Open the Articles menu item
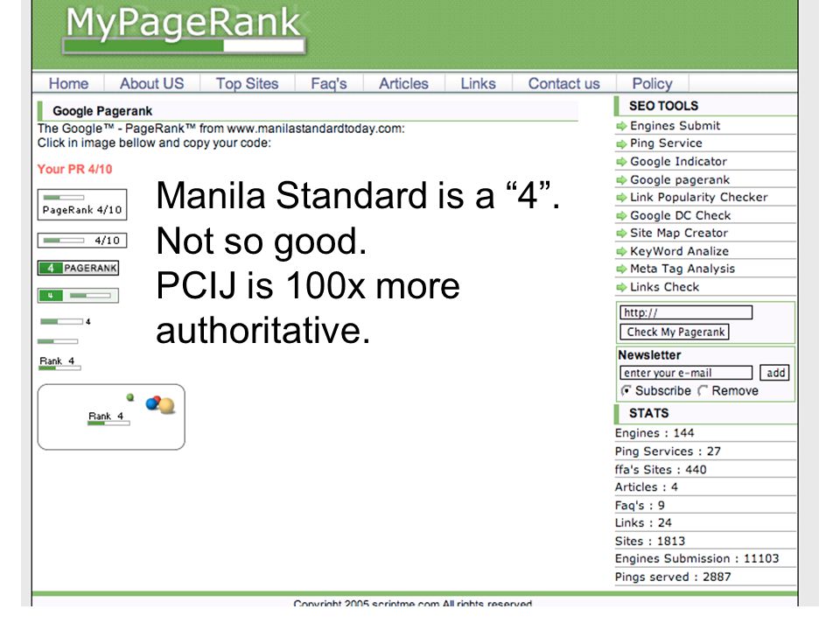This screenshot has height=630, width=840. tap(404, 84)
